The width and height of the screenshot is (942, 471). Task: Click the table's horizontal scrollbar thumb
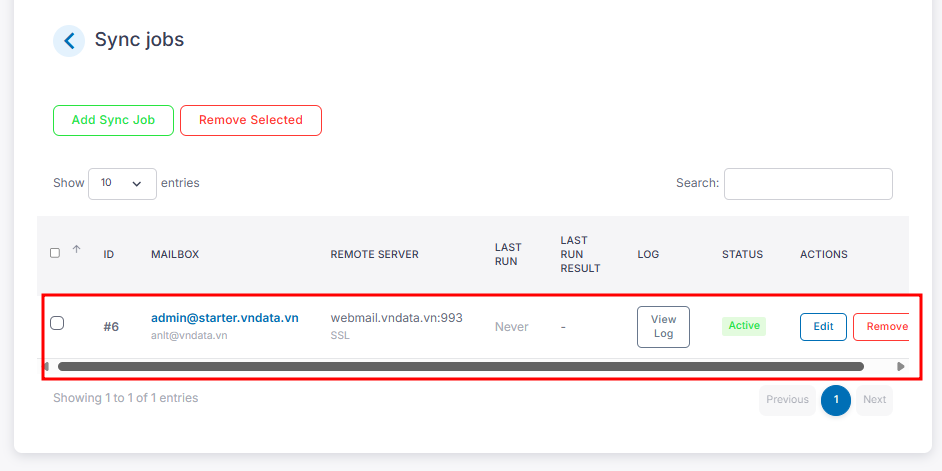pyautogui.click(x=461, y=366)
